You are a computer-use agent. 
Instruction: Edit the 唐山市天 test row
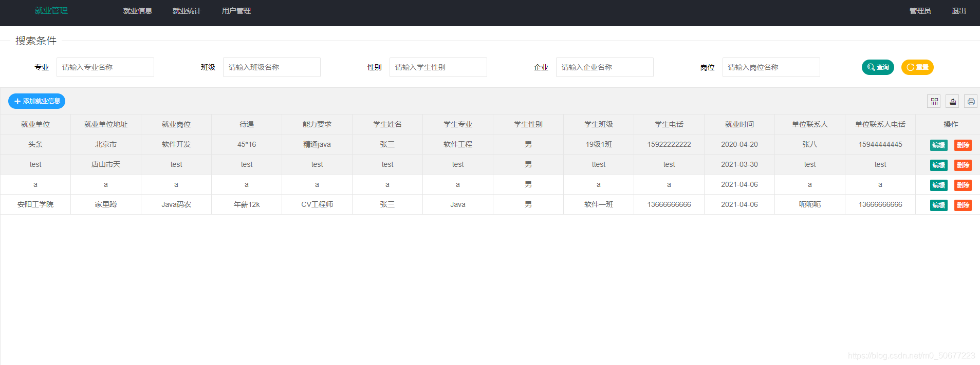pos(938,165)
